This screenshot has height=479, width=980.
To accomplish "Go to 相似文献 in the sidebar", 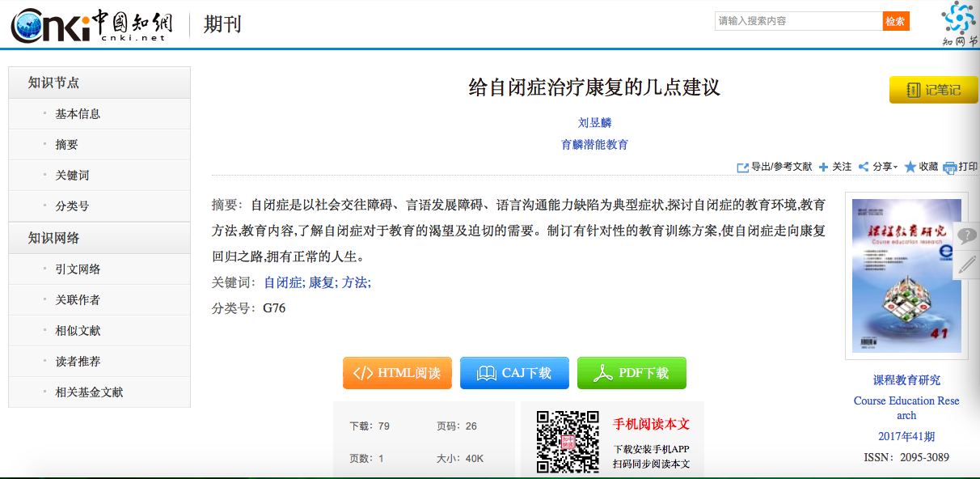I will tap(78, 331).
